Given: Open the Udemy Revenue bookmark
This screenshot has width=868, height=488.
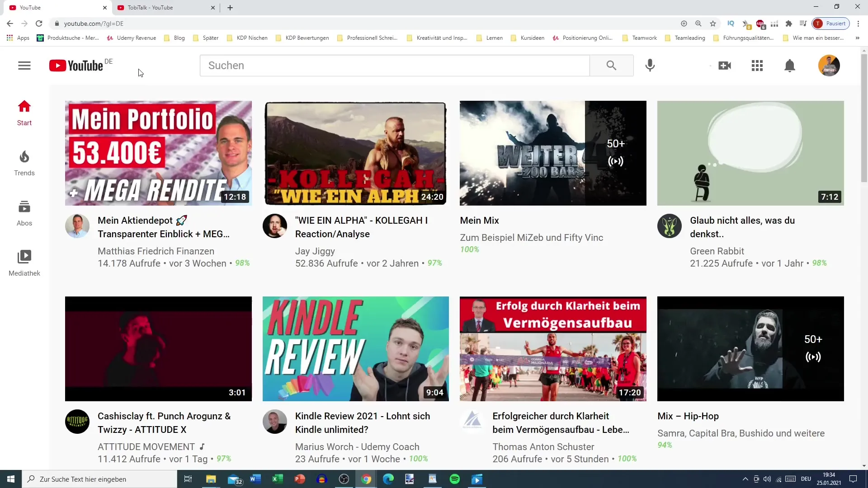Looking at the screenshot, I should [132, 38].
